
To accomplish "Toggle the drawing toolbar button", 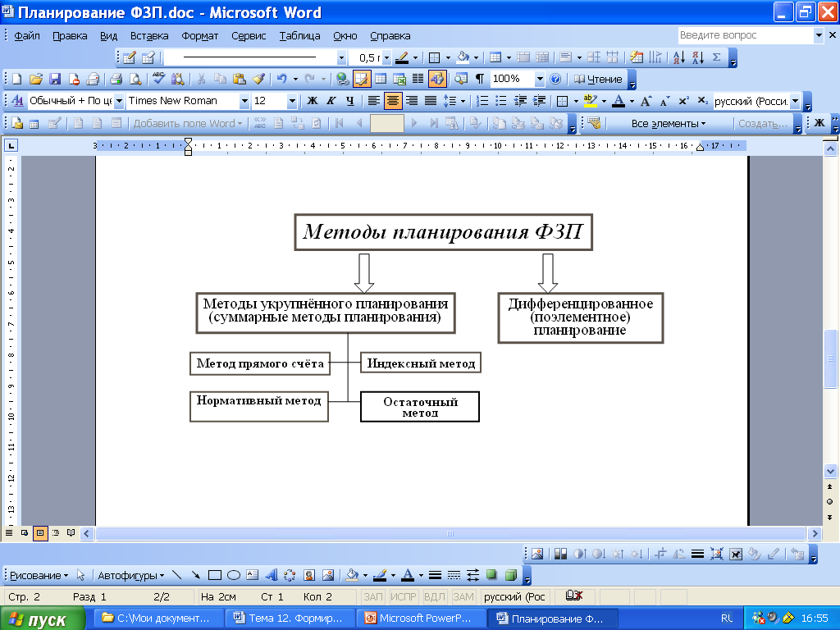I will coord(437,80).
